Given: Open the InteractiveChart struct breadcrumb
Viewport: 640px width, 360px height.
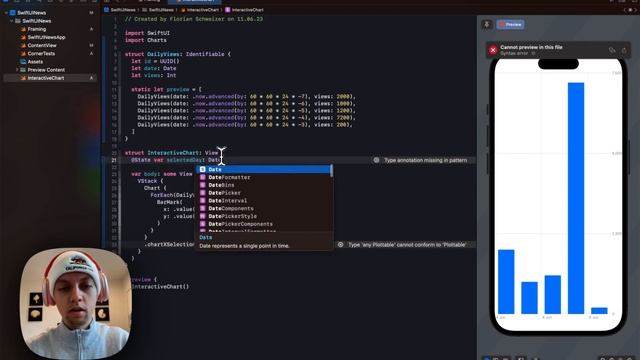Looking at the screenshot, I should pos(244,10).
